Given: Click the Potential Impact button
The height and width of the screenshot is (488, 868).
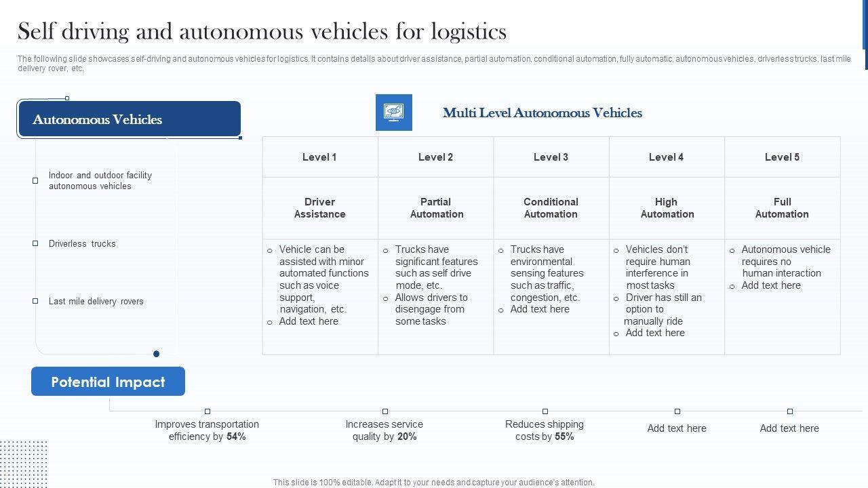Looking at the screenshot, I should pos(108,382).
